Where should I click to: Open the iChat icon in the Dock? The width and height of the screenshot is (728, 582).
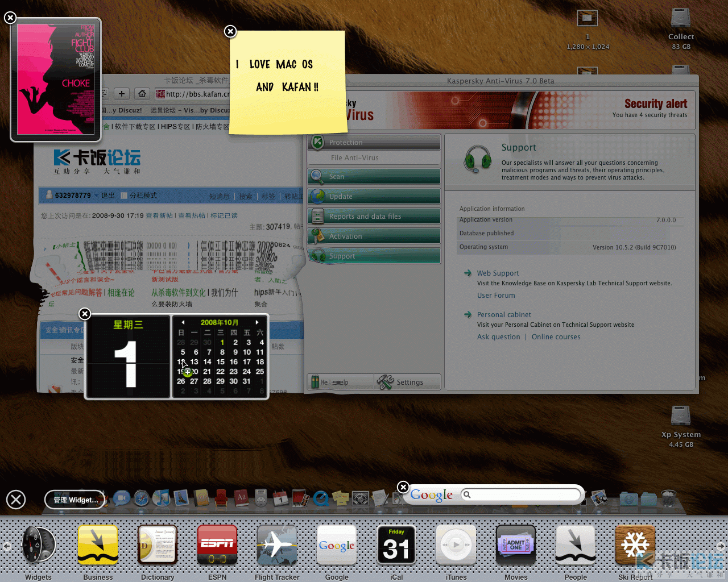coord(121,498)
